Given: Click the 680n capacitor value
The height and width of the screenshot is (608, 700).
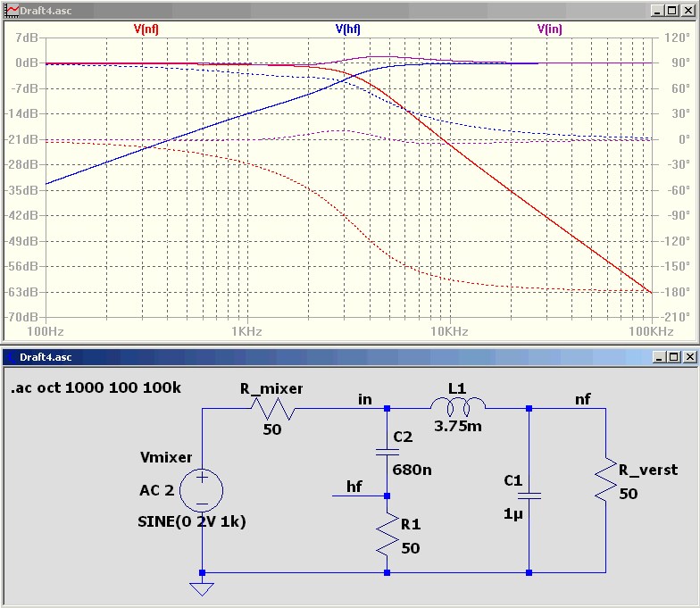Looking at the screenshot, I should click(412, 470).
